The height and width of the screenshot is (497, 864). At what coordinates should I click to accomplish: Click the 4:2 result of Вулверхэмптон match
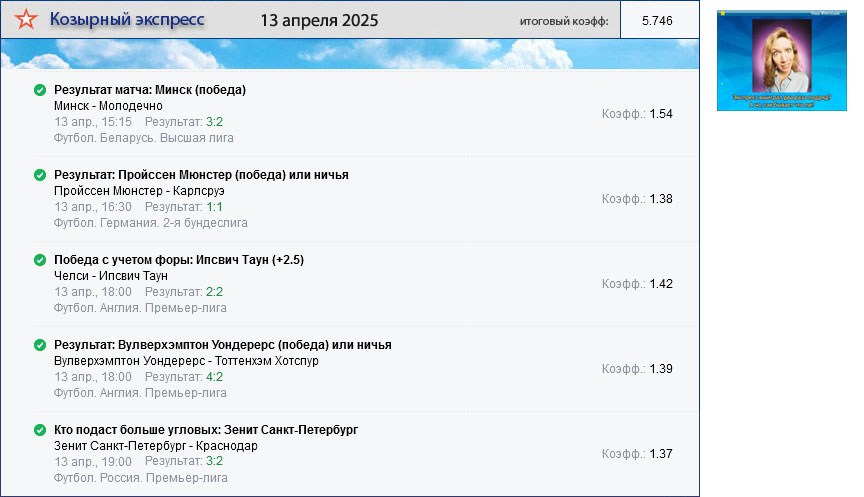pos(214,377)
